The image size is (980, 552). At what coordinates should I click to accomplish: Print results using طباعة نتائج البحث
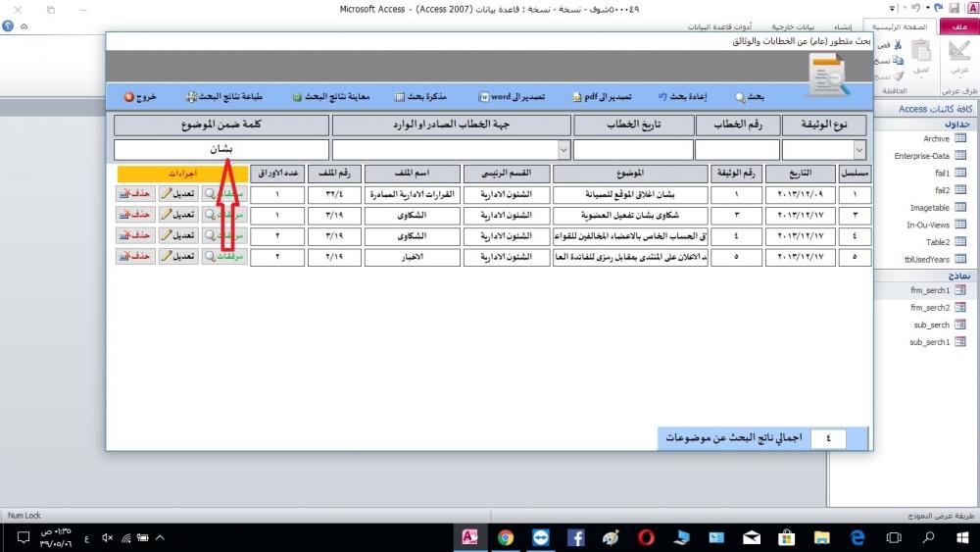(224, 97)
